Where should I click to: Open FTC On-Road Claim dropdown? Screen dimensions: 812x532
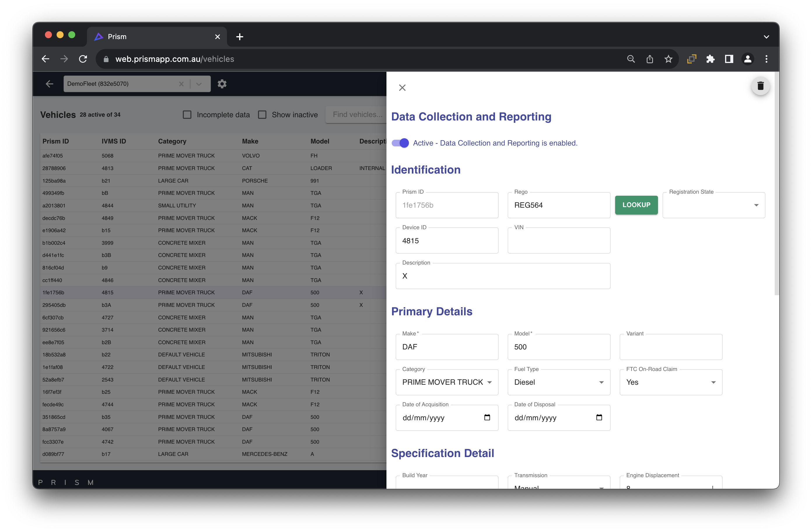[671, 382]
